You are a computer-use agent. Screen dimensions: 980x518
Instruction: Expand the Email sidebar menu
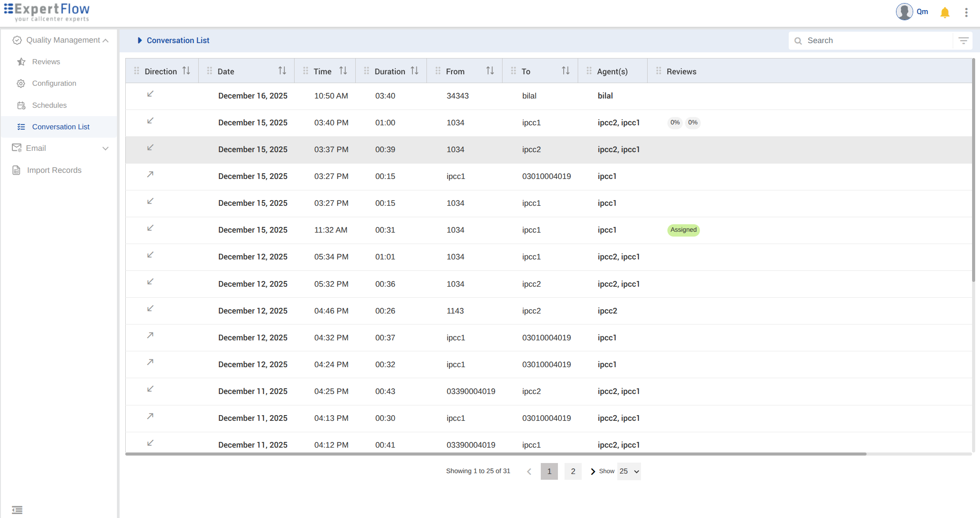pyautogui.click(x=105, y=149)
